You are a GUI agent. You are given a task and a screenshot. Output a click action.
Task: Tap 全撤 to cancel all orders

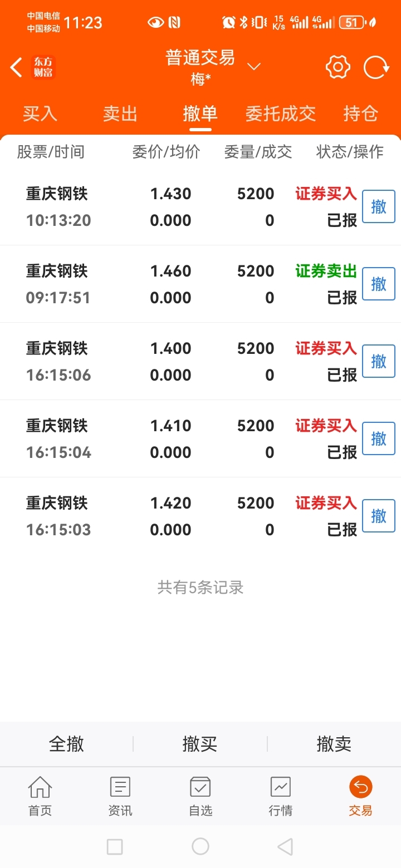tap(67, 744)
